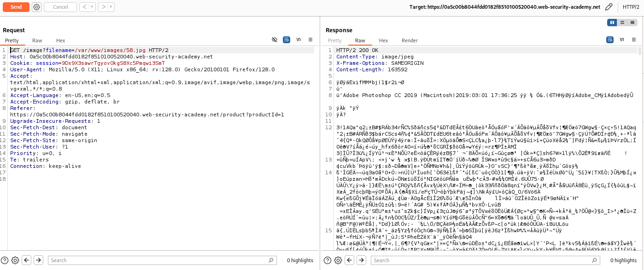This screenshot has width=644, height=270.
Task: Switch the Response view to Raw tab
Action: tap(360, 40)
